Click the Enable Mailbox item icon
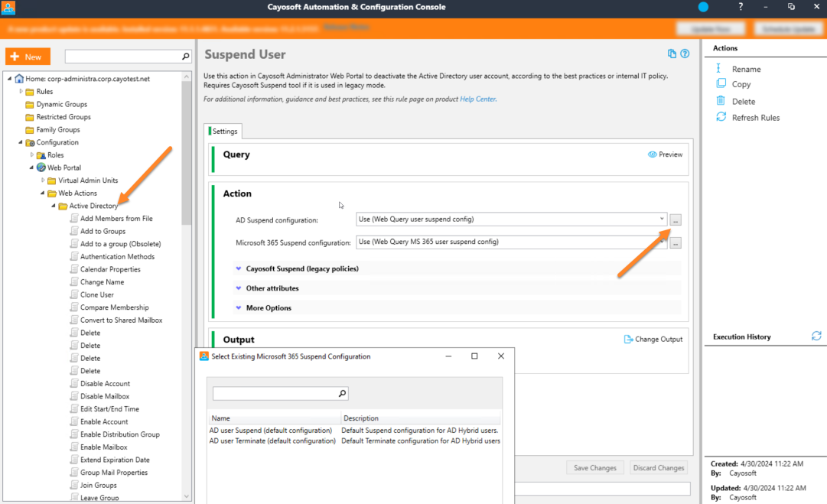 click(x=74, y=447)
